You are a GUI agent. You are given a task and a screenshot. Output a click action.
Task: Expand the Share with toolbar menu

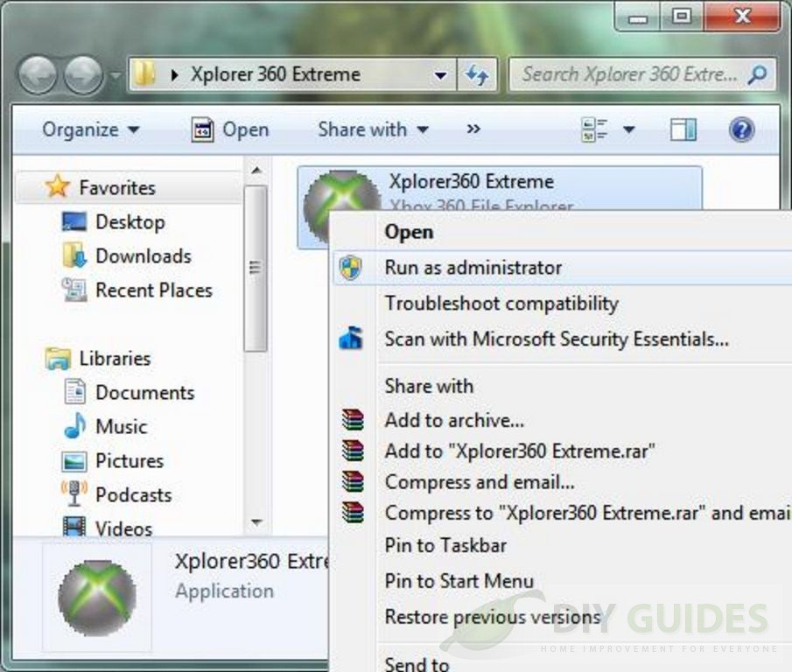pos(374,129)
